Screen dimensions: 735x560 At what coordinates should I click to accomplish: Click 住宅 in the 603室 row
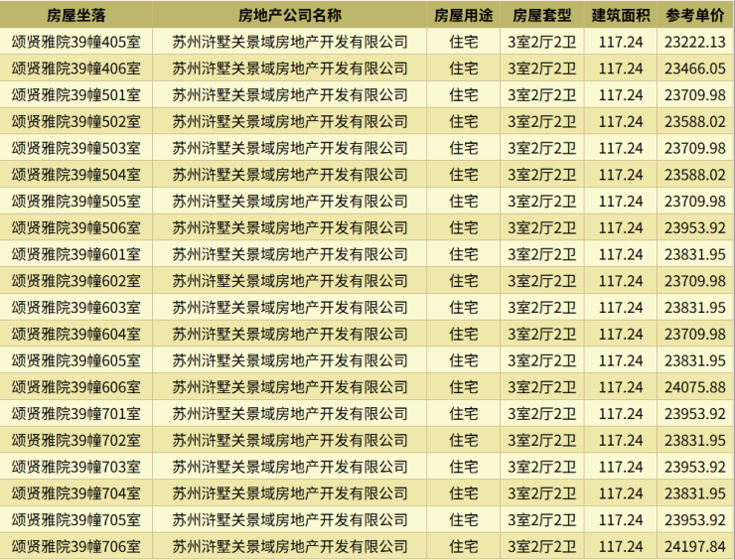pyautogui.click(x=464, y=308)
